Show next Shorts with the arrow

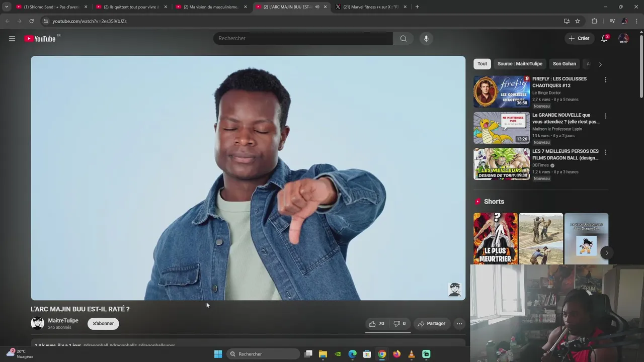607,253
